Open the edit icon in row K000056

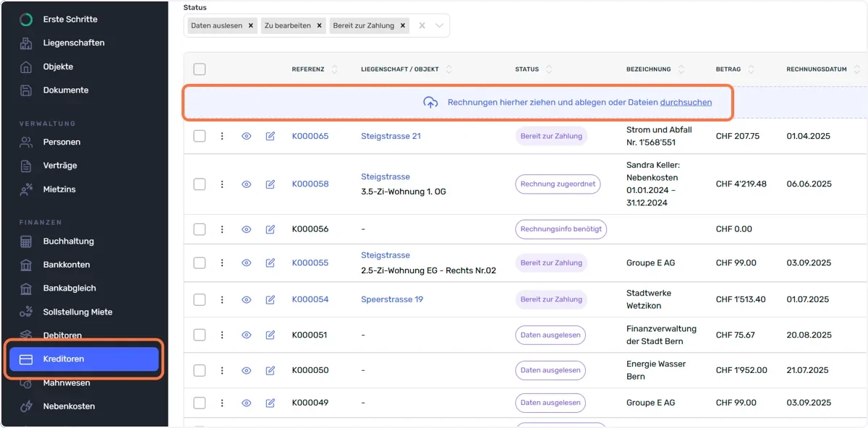271,229
